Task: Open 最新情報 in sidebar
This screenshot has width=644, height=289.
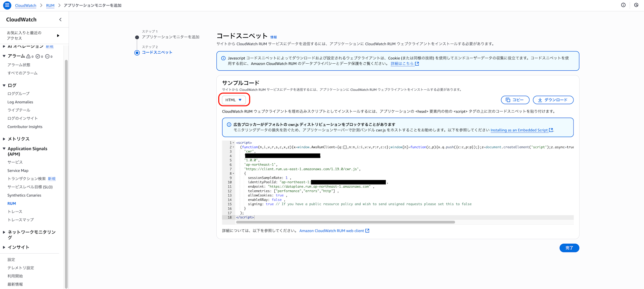Action: [x=15, y=284]
